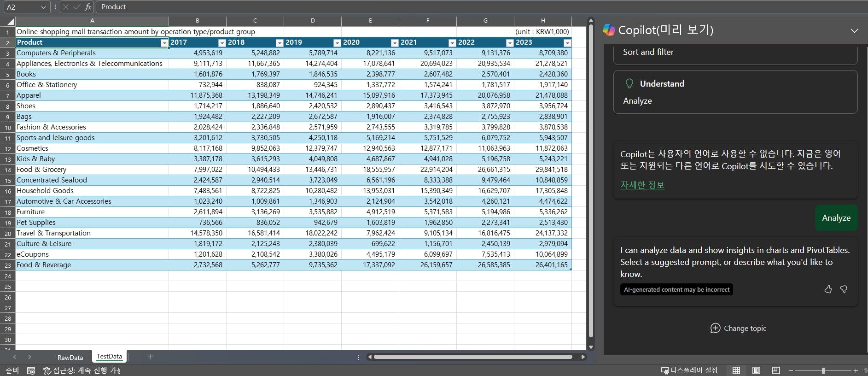Go to next sheet using right arrow
This screenshot has height=376, width=868.
tap(29, 357)
